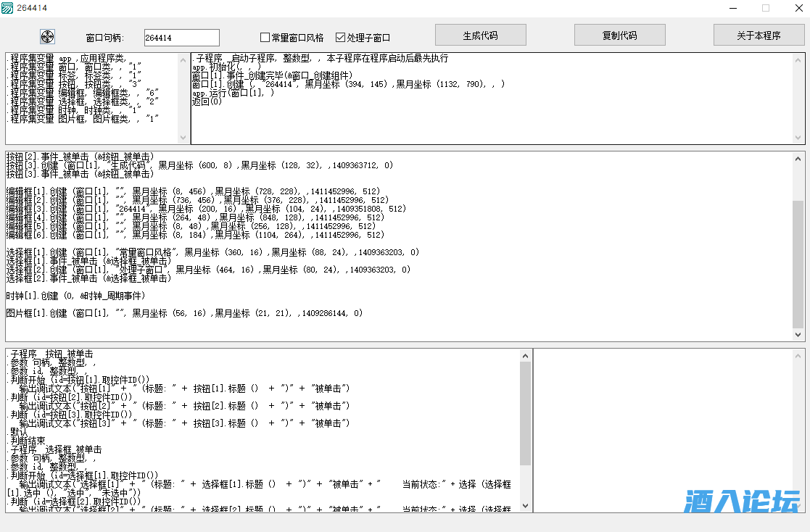Image resolution: width=810 pixels, height=532 pixels.
Task: Click the bottom-left event code scrollbar thumb
Action: (526, 413)
